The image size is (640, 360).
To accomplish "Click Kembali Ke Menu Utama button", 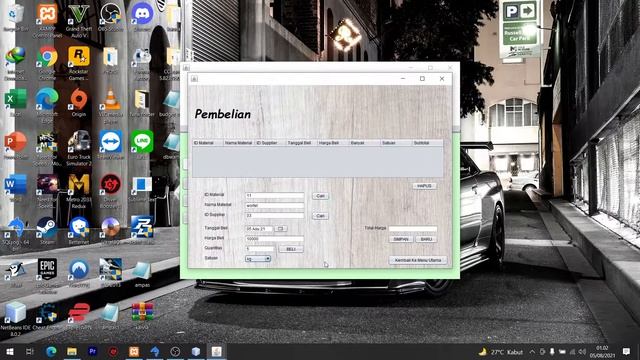I will 418,260.
